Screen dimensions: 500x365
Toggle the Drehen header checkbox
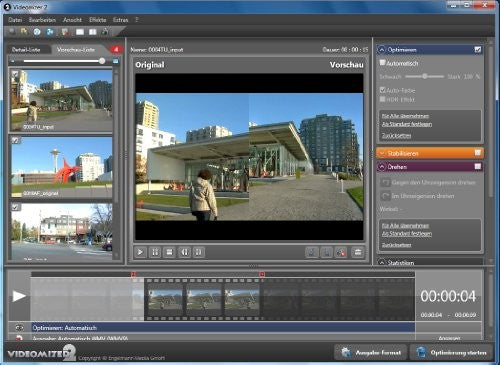[477, 166]
